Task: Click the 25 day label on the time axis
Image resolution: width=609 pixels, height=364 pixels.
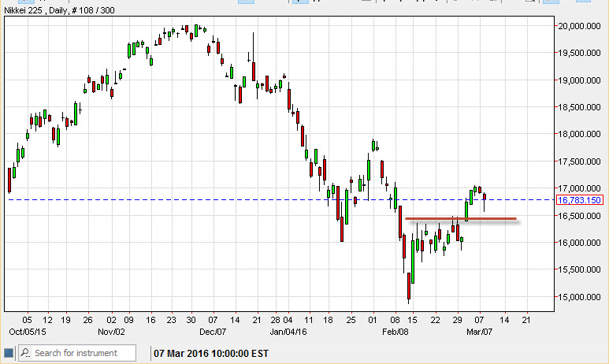Action: click(351, 320)
